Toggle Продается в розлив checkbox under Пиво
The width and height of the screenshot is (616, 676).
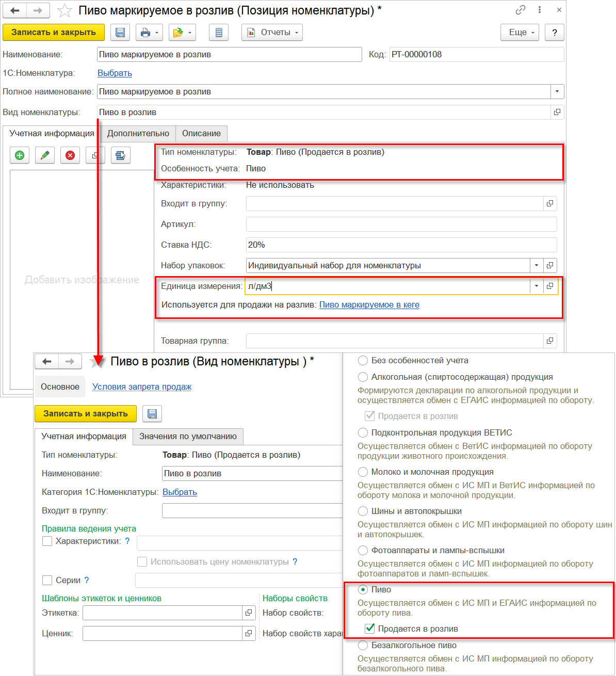click(369, 629)
